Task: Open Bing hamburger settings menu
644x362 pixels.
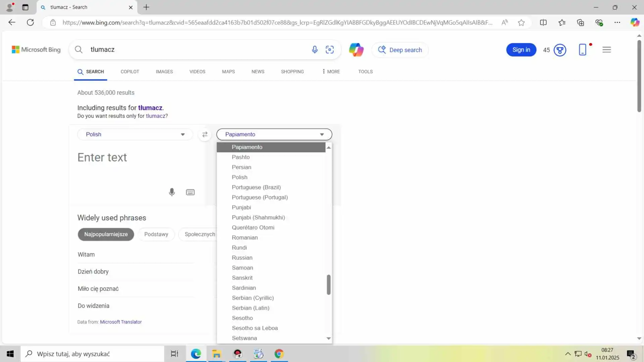Action: 606,50
